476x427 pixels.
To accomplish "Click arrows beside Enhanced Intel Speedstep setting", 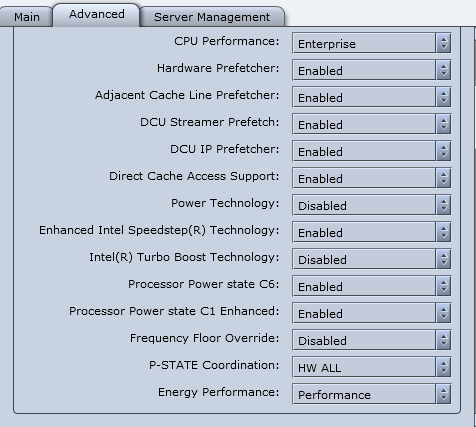I will click(443, 232).
